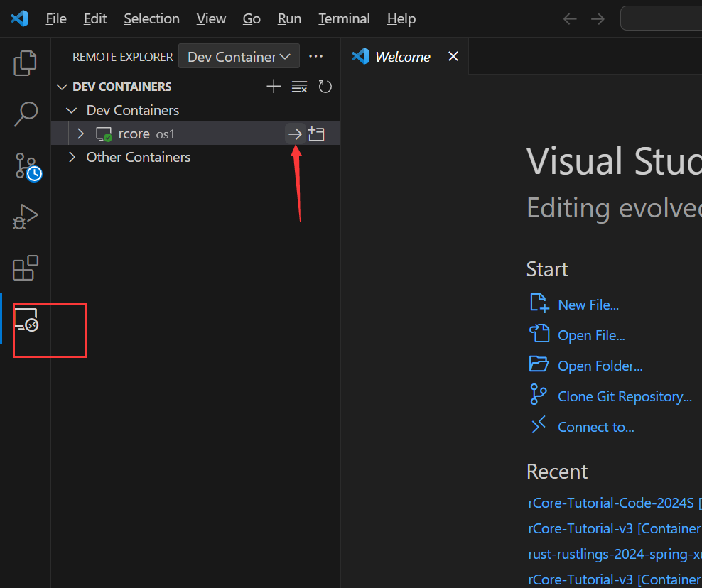Open the Extensions view

25,268
